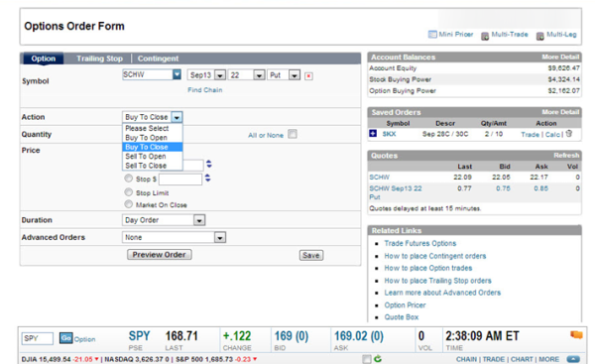Click the green refresh icon in ticker bar
This screenshot has height=364, width=595.
click(x=378, y=359)
